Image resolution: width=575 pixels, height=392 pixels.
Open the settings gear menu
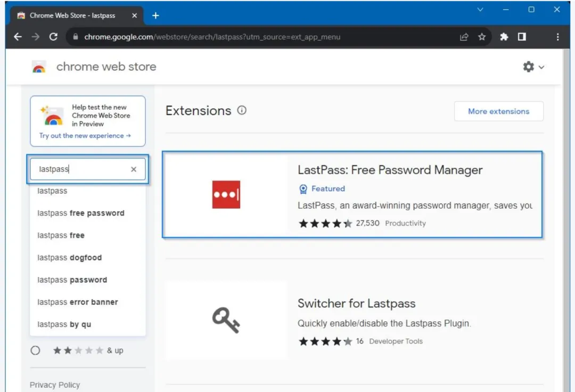[x=529, y=67]
